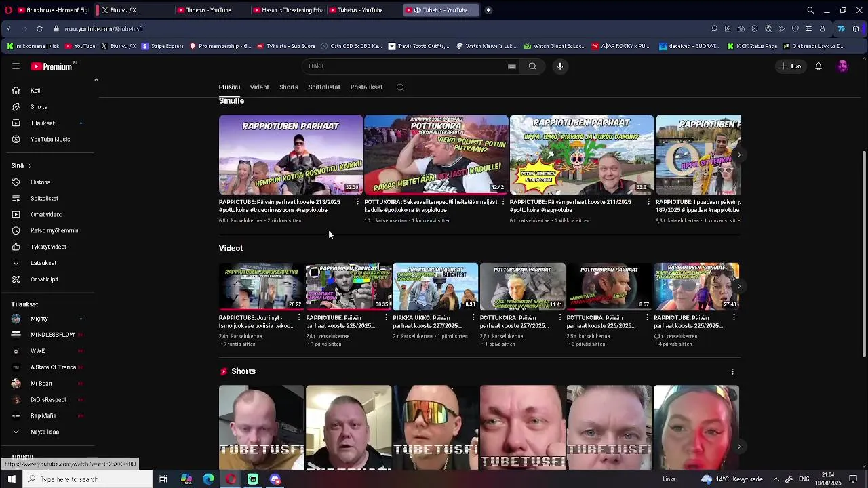Show next videos in Videot carousel

tap(739, 287)
